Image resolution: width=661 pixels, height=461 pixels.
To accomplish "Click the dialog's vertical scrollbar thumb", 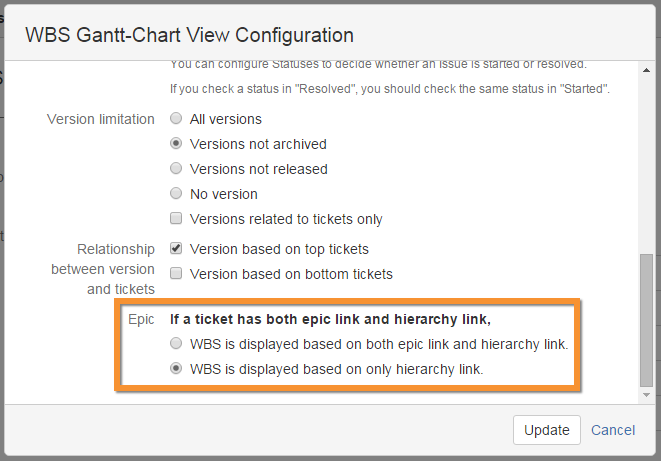I will tap(647, 320).
